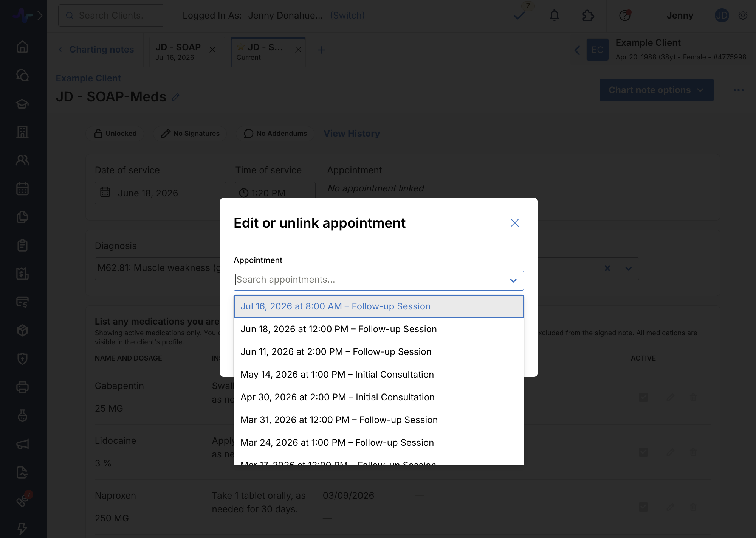756x538 pixels.
Task: Open the clients people sidebar icon
Action: pyautogui.click(x=23, y=160)
